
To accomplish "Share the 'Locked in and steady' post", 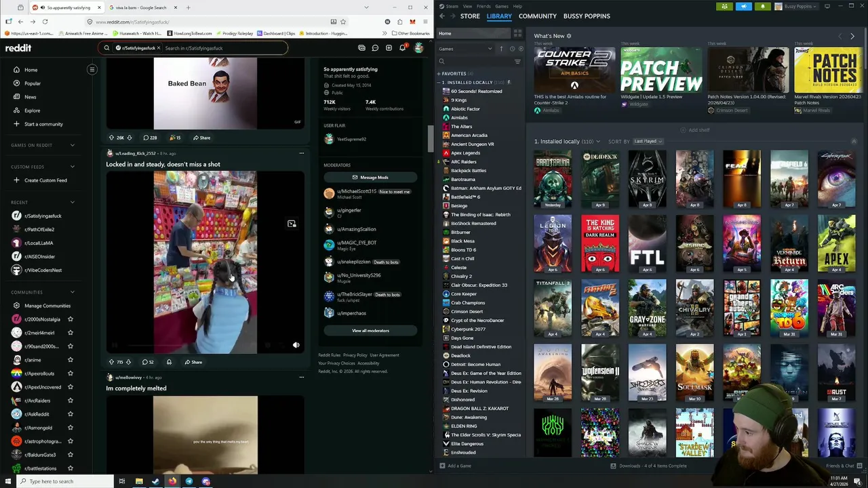I will 193,362.
